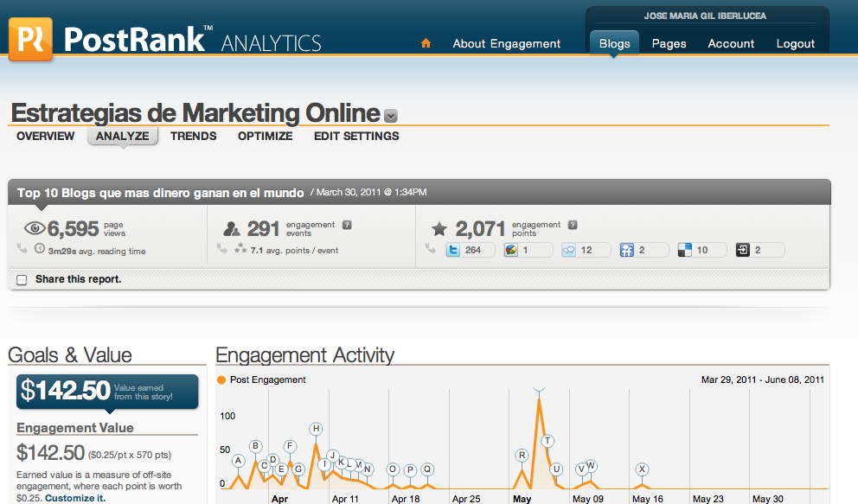Select chart marker F
Screen dimensions: 858x504
click(x=290, y=446)
